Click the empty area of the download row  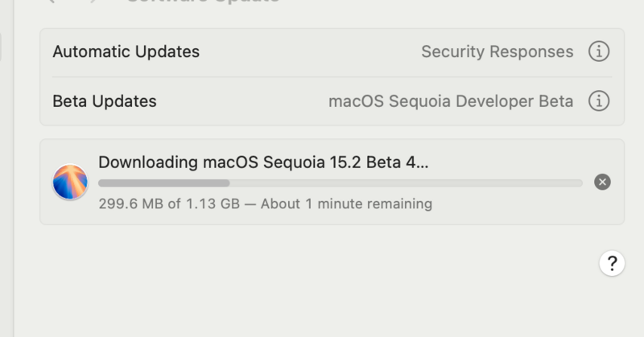(x=523, y=206)
